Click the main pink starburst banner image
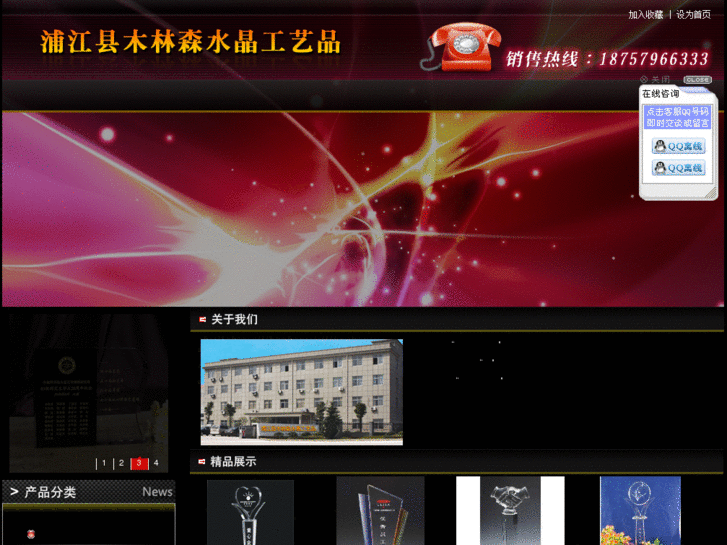The image size is (727, 545). pyautogui.click(x=363, y=209)
